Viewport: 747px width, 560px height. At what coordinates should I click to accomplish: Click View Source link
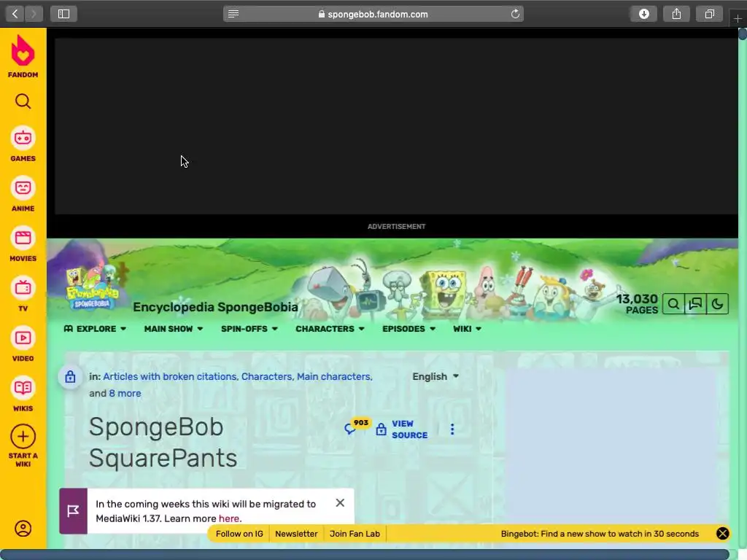409,429
